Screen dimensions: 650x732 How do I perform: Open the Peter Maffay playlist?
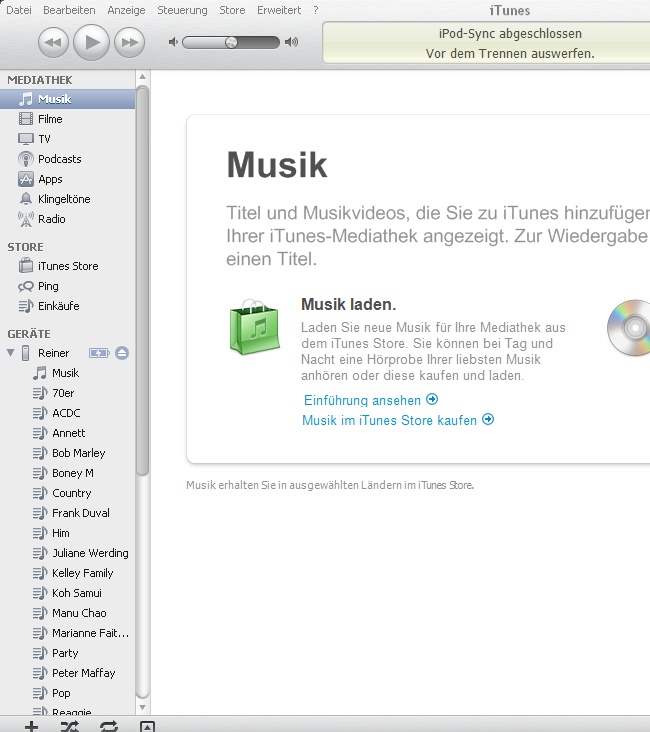click(x=68, y=673)
